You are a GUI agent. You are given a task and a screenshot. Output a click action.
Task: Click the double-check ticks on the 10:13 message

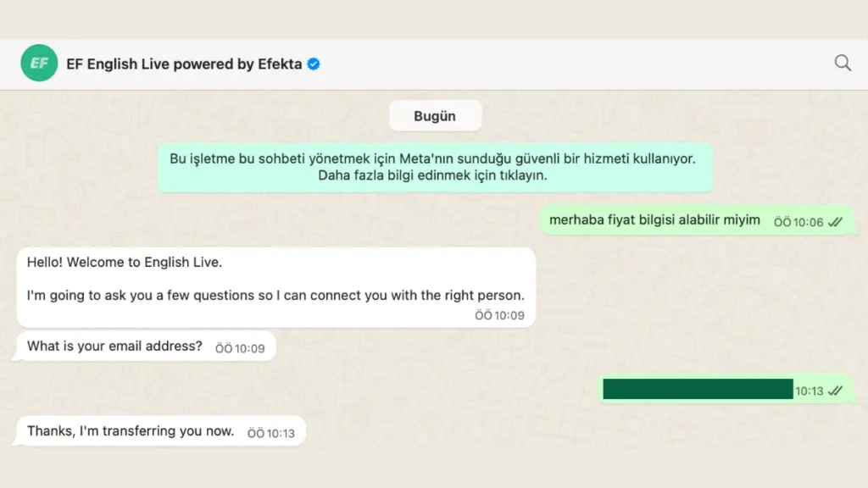point(835,391)
